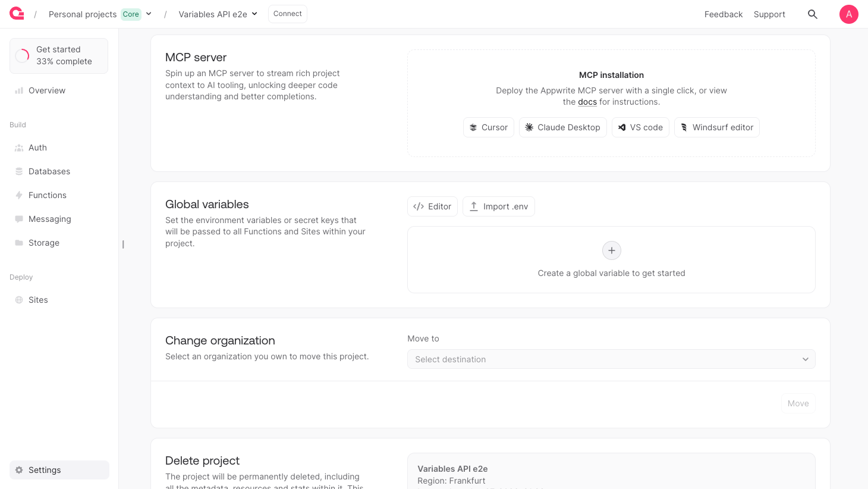Navigate to Functions via its lightning icon
The image size is (868, 489).
[20, 195]
